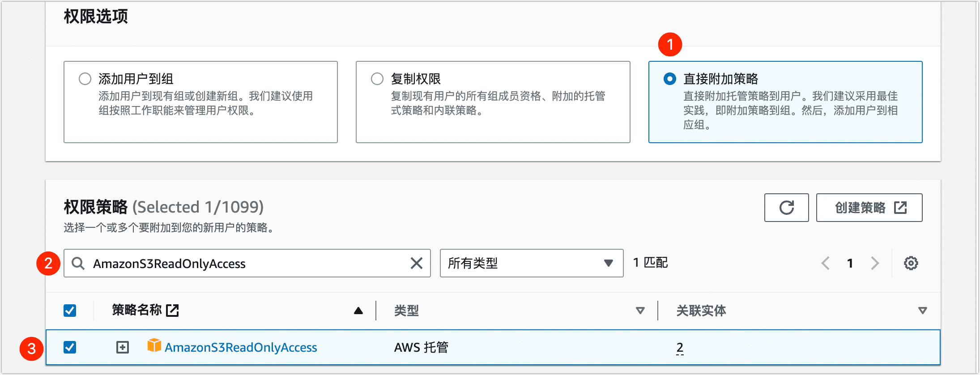
Task: Open the 所有类型 filter dropdown
Action: tap(531, 263)
